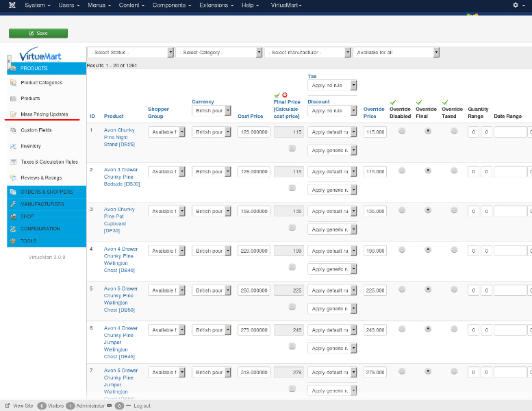Click the Products sidebar icon

(13, 99)
